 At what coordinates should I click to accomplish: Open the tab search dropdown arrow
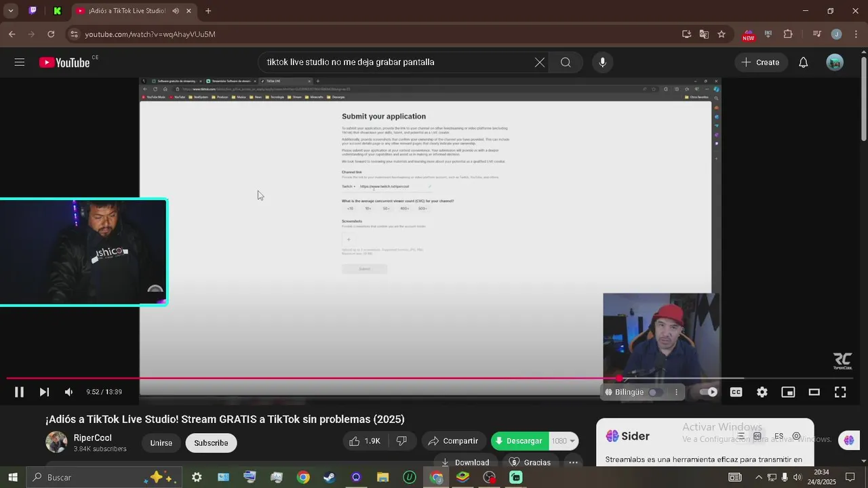[11, 11]
